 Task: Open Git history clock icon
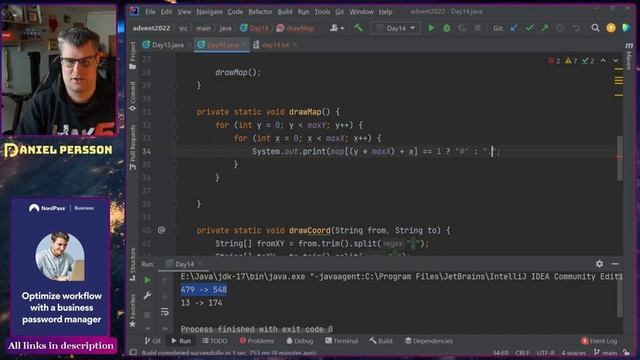tap(560, 28)
